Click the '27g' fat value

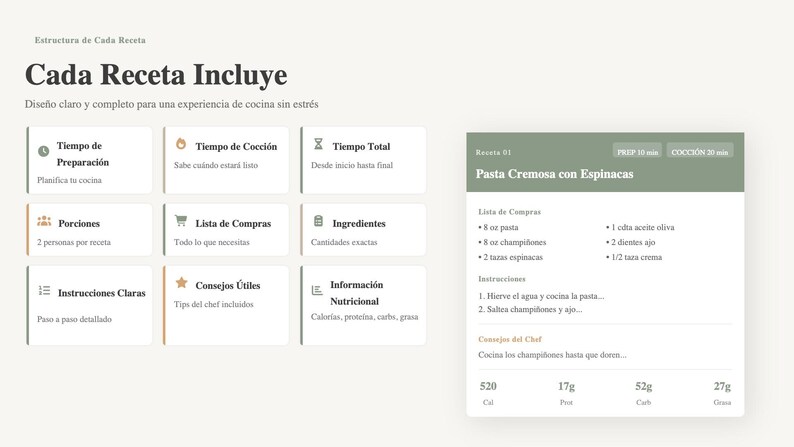(722, 386)
